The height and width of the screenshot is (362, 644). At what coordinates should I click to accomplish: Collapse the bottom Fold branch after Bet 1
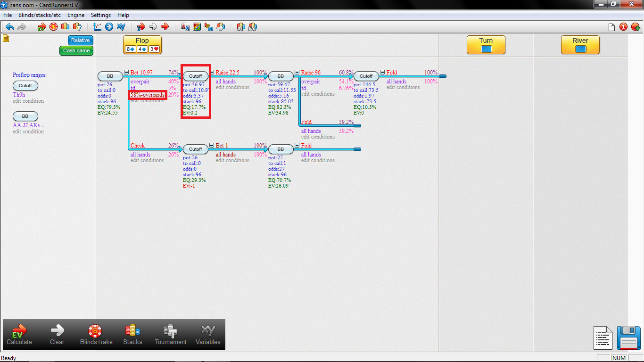297,146
